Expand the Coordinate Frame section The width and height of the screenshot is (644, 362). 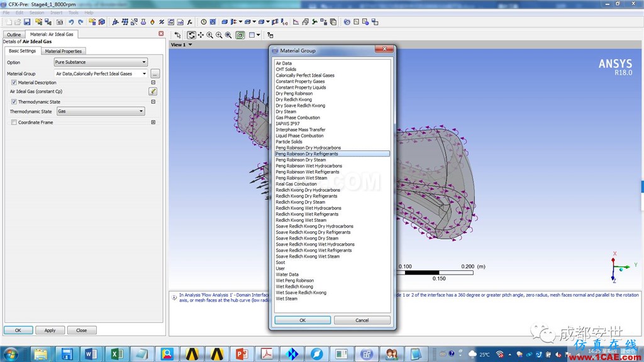(x=153, y=123)
